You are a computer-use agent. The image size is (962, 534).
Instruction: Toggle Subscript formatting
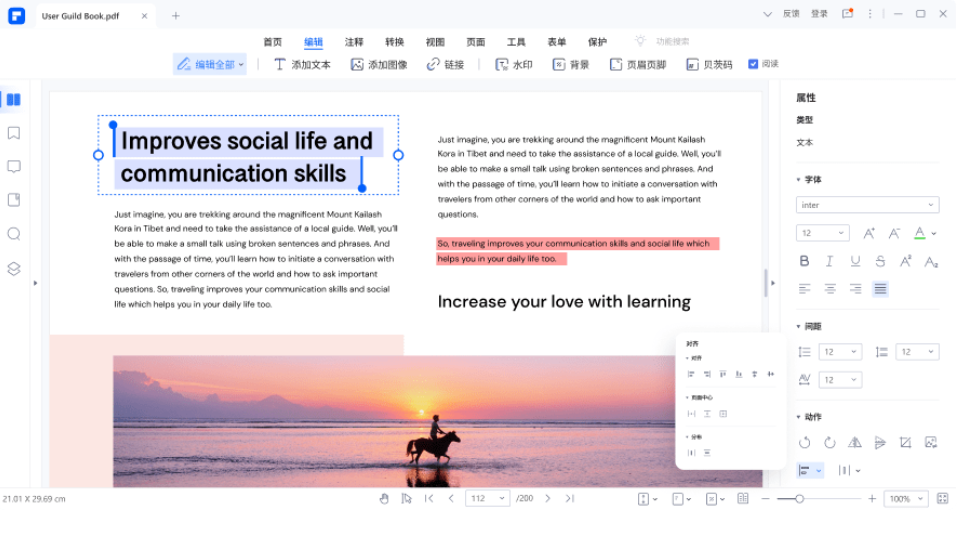[931, 262]
